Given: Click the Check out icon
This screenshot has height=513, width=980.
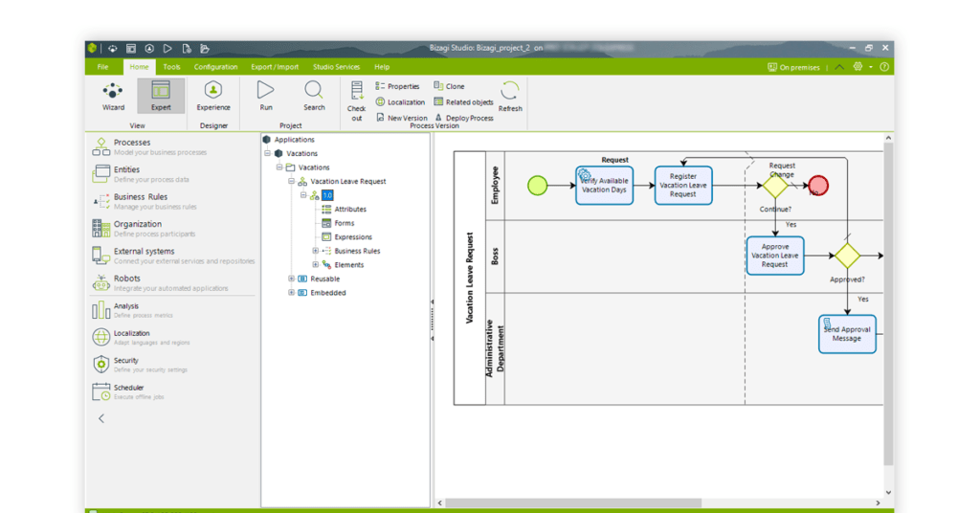Looking at the screenshot, I should coord(356,99).
